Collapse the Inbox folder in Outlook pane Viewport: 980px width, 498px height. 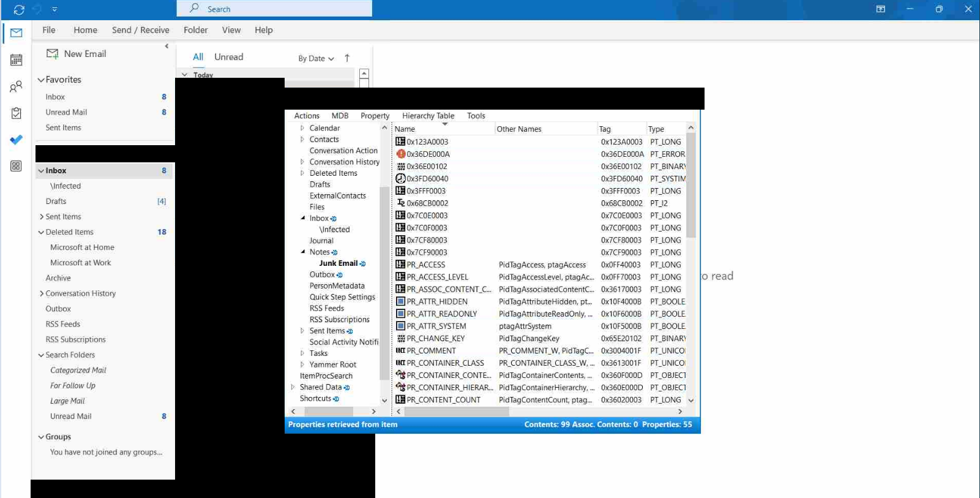[x=41, y=171]
